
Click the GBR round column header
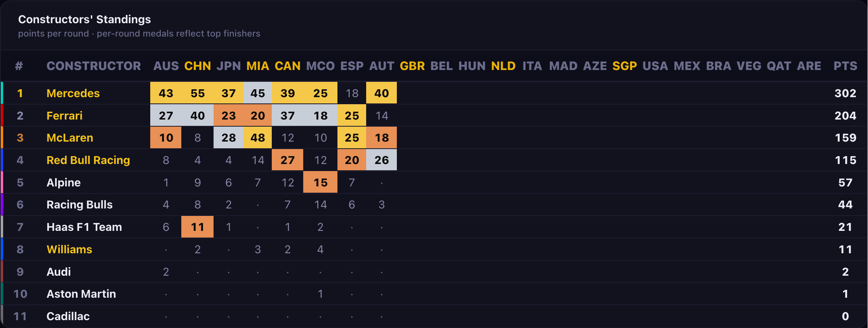[x=412, y=66]
